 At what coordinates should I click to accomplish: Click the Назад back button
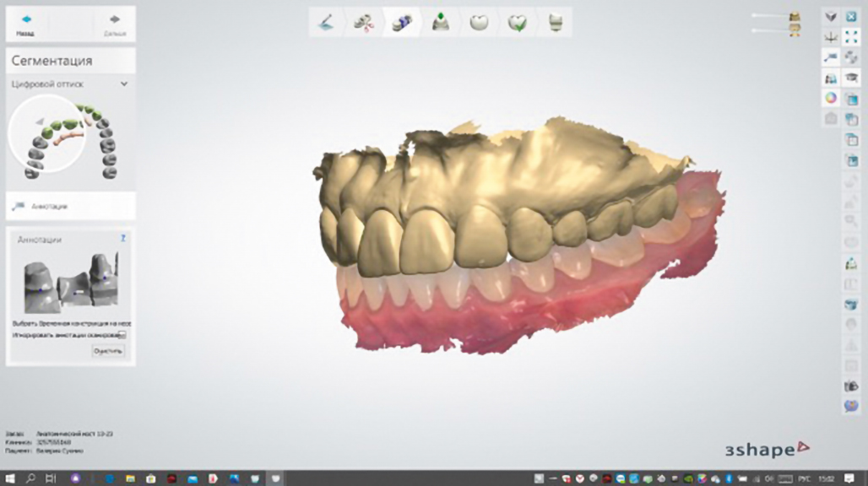pos(25,24)
